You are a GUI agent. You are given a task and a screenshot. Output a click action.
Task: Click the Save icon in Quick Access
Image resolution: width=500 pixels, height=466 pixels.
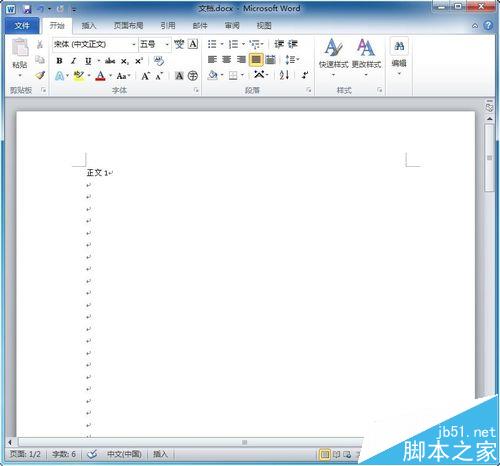pyautogui.click(x=27, y=9)
